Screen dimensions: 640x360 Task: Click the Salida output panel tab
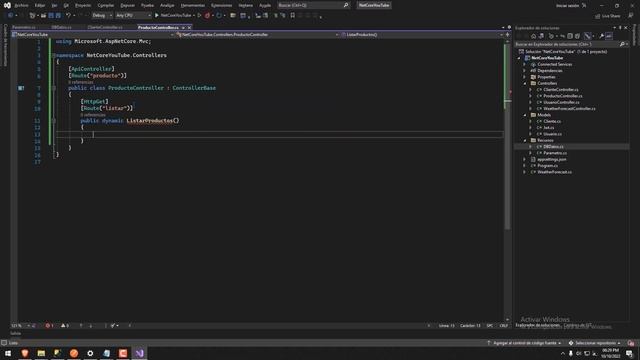click(x=16, y=333)
